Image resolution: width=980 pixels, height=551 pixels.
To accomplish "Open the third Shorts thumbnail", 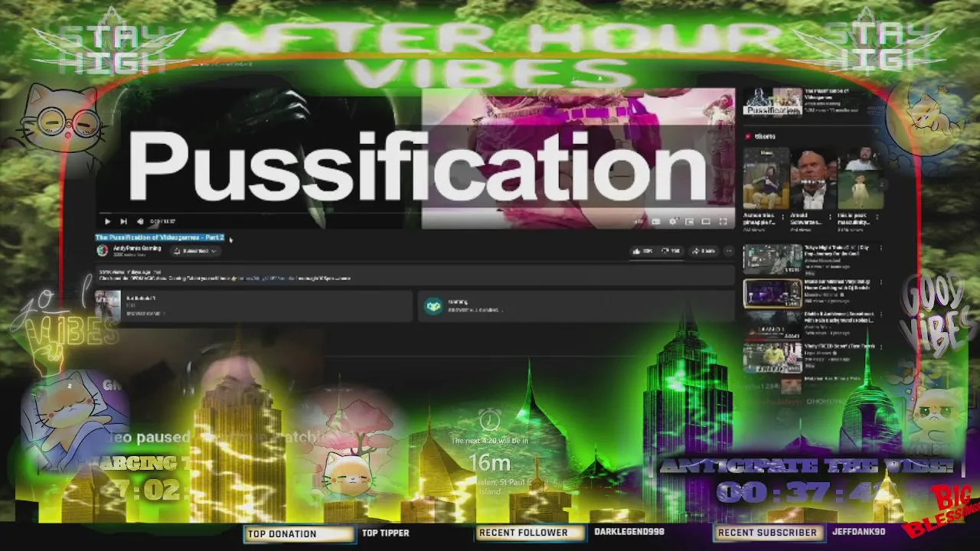I will [x=861, y=179].
